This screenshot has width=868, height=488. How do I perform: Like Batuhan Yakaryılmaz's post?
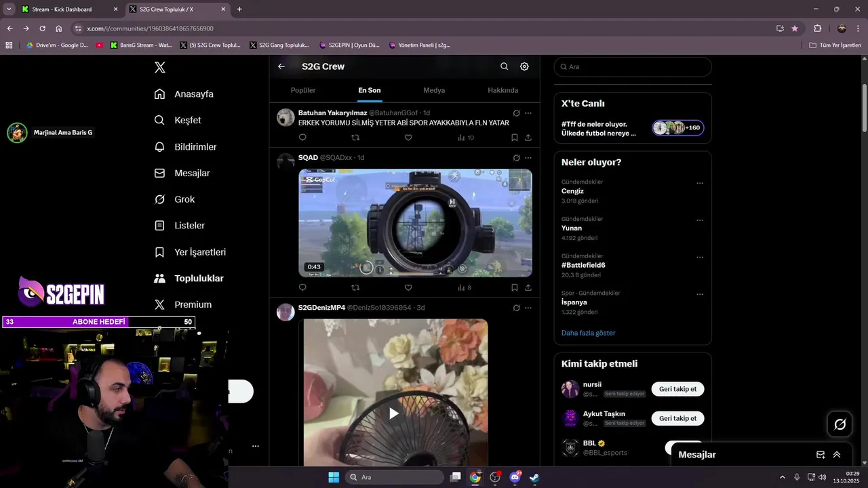(408, 138)
